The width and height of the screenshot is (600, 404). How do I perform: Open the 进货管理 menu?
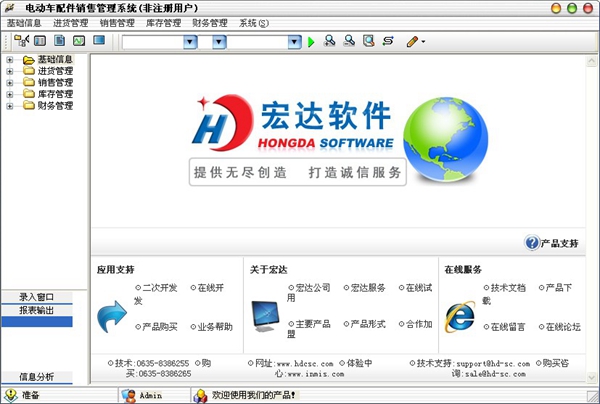click(70, 23)
